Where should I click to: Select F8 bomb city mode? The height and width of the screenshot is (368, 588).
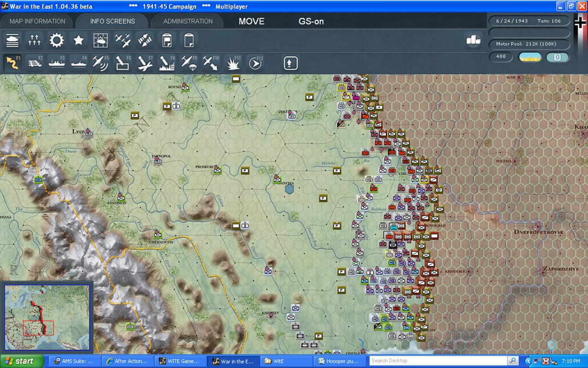(x=167, y=63)
